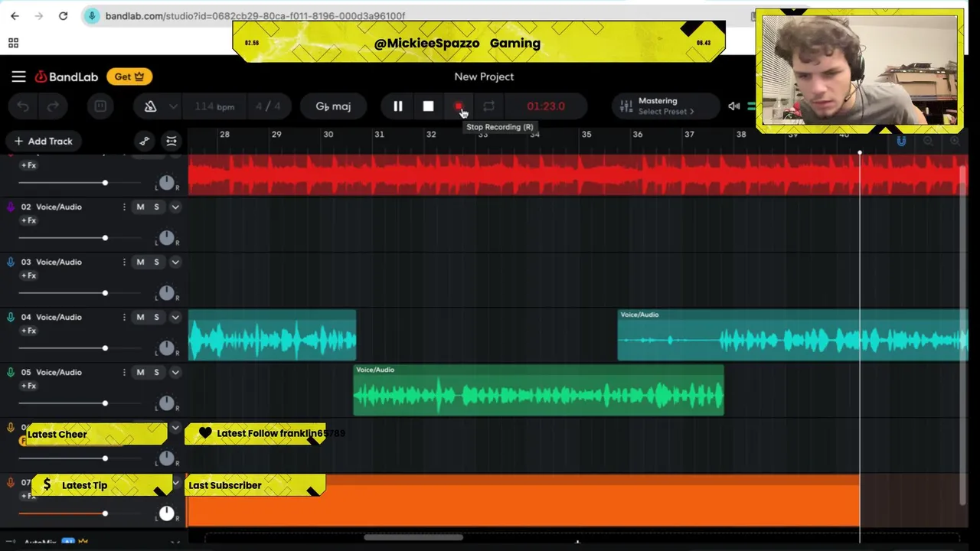The image size is (980, 551).
Task: Mute track 03 Voice/Audio
Action: pyautogui.click(x=140, y=262)
